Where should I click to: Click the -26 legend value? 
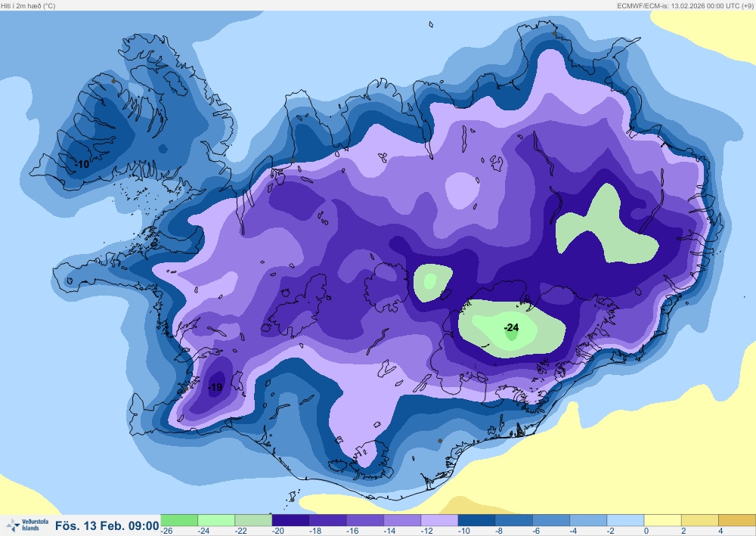(x=167, y=531)
